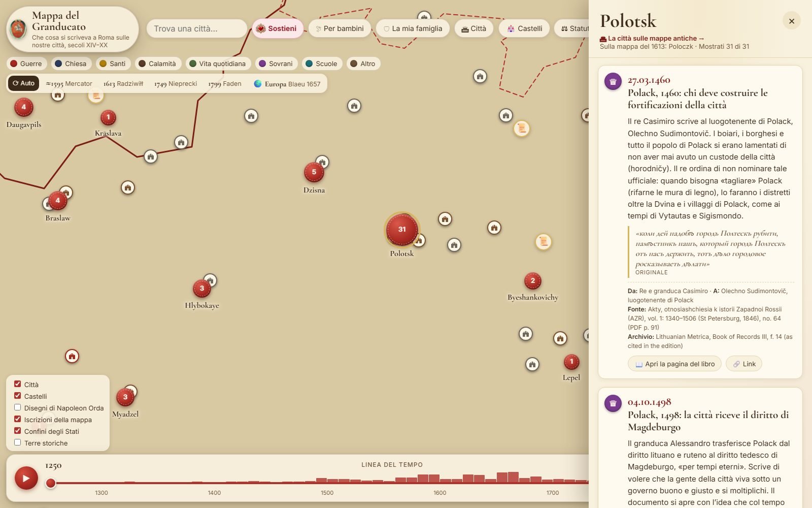Image resolution: width=812 pixels, height=508 pixels.
Task: Click the purple crown icon beside 27.03.1460
Action: (x=613, y=81)
